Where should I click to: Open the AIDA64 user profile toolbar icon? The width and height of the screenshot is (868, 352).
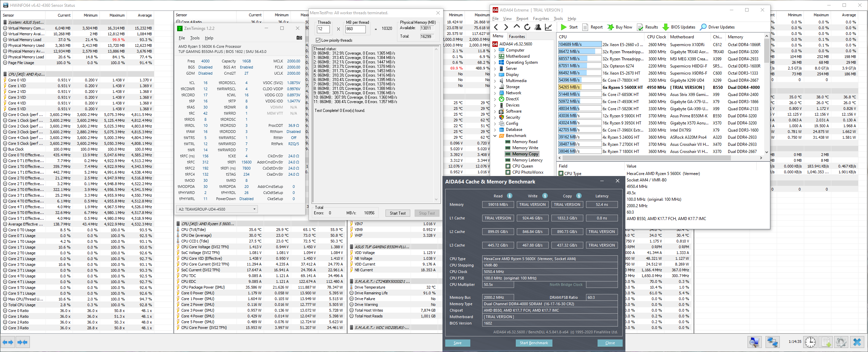(x=537, y=27)
